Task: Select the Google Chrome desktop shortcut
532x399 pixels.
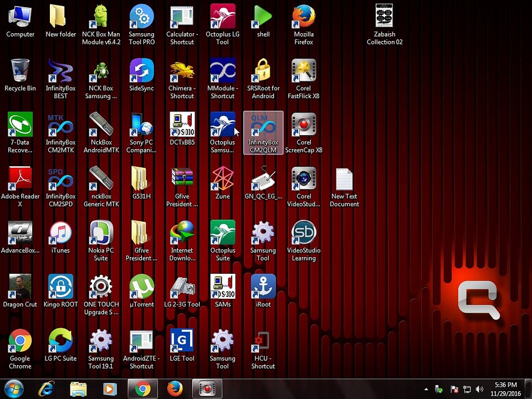Action: 20,349
